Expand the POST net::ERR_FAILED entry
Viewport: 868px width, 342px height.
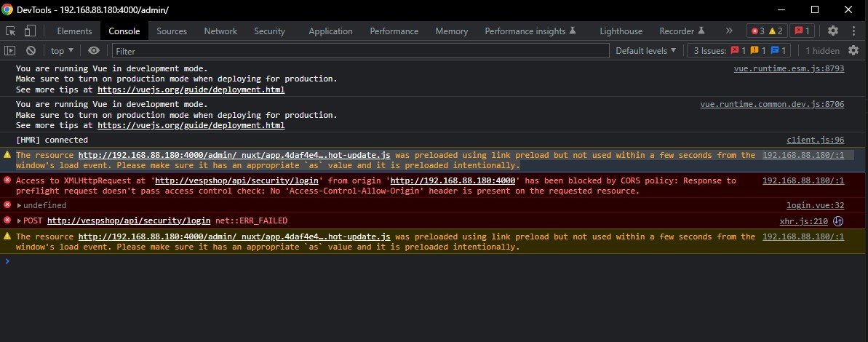pyautogui.click(x=20, y=221)
